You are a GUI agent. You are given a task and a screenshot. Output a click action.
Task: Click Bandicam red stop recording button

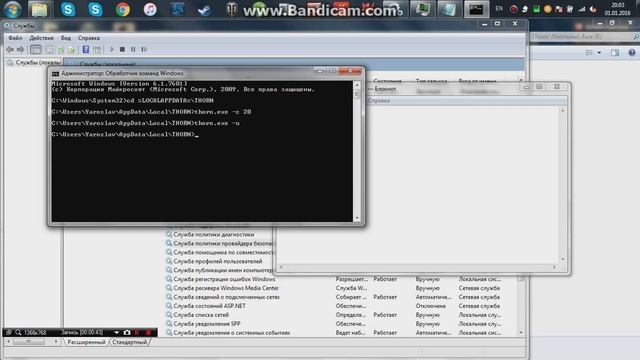pyautogui.click(x=149, y=333)
